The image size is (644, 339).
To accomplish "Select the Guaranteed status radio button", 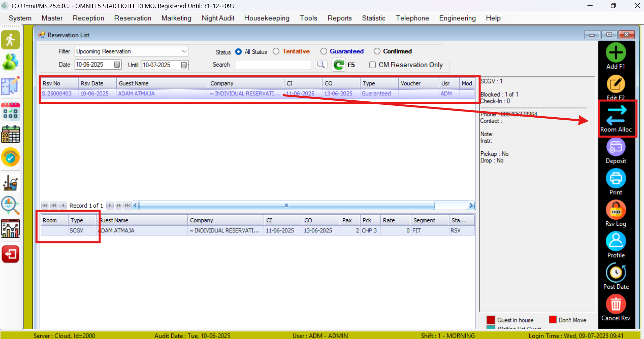I will click(324, 51).
